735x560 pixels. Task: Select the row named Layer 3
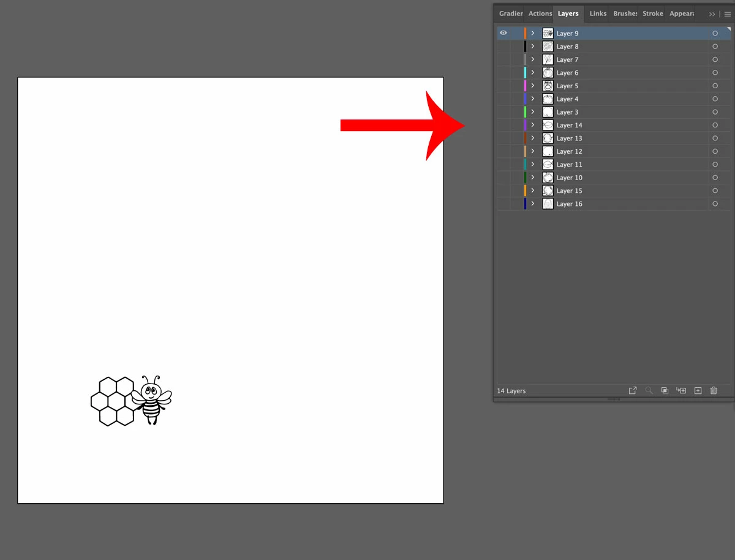point(613,112)
